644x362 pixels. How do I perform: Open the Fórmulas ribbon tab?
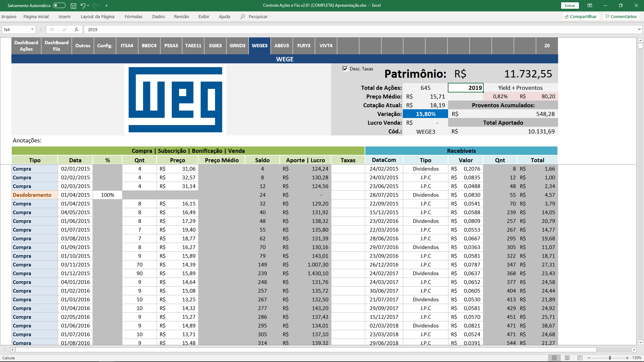click(133, 16)
